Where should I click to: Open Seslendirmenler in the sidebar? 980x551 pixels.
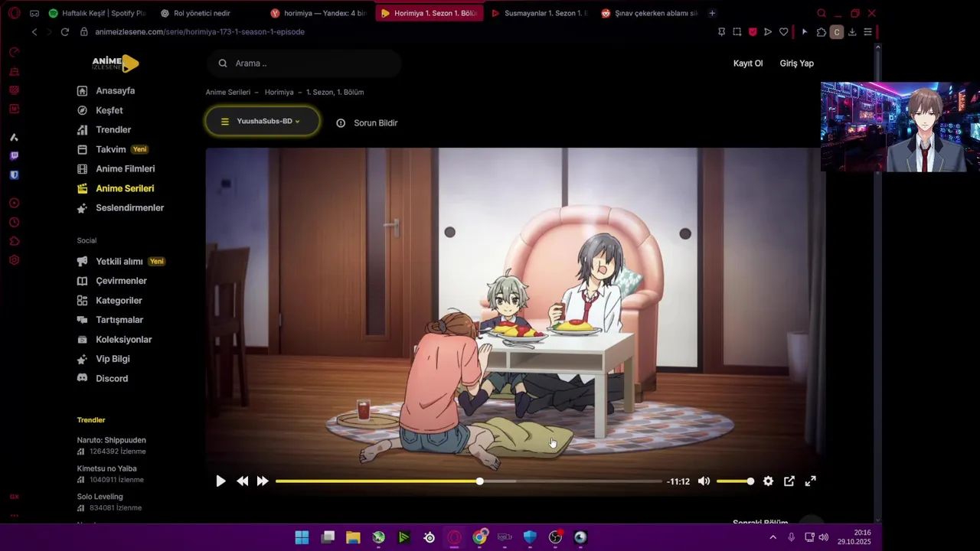129,208
